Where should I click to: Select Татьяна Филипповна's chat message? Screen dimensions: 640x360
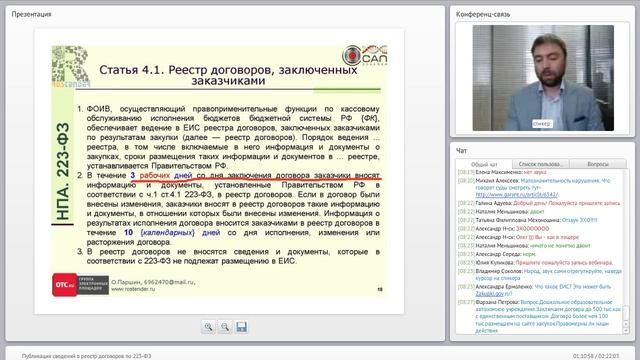coord(527,220)
